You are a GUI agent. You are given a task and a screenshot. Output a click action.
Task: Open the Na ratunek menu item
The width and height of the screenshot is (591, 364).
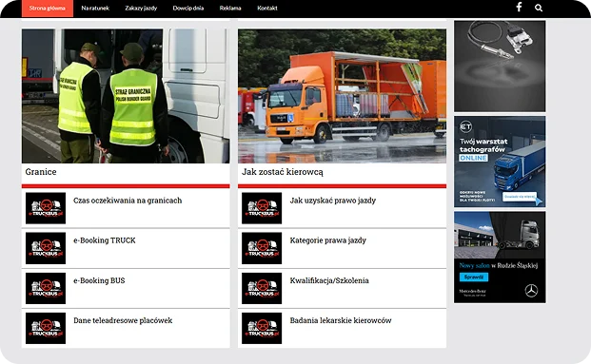95,8
